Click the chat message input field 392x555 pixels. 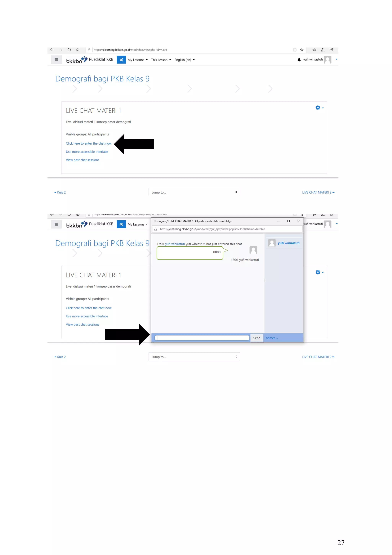[202, 338]
